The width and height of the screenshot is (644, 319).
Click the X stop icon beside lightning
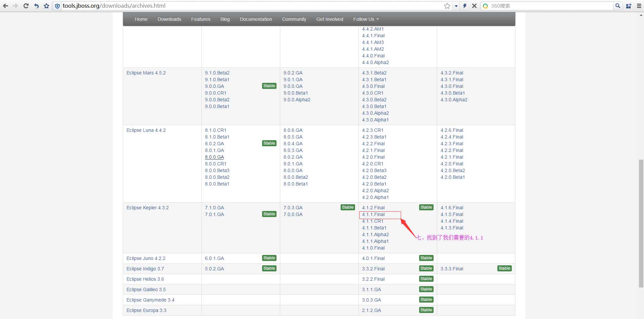[474, 6]
